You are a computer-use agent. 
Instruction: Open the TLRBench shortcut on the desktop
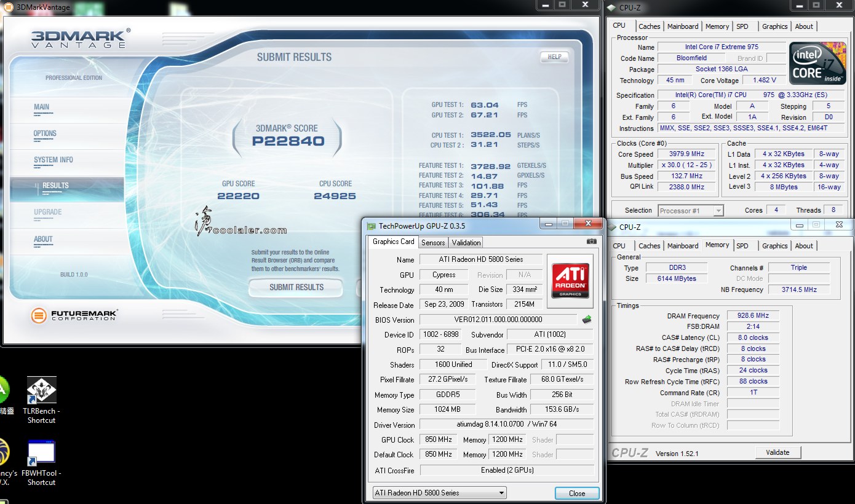click(x=41, y=400)
